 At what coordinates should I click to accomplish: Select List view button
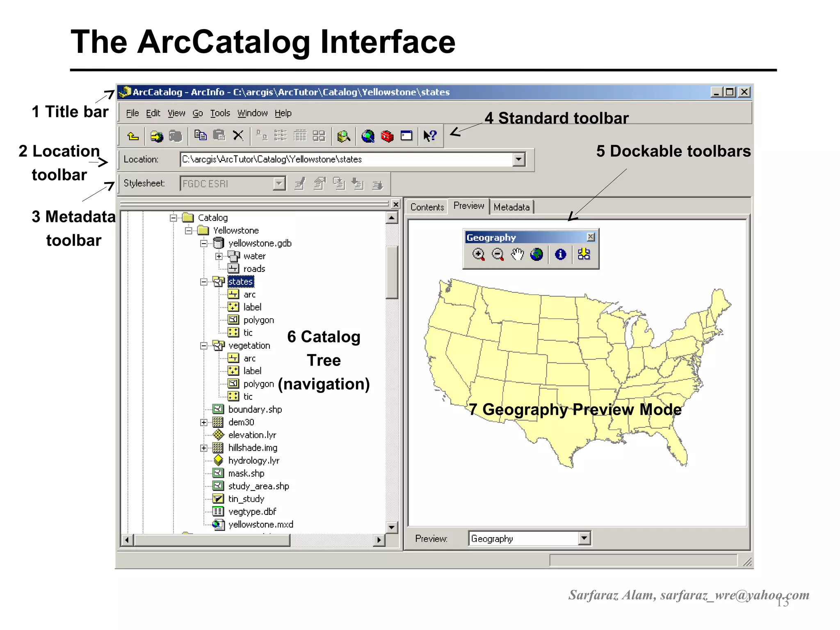(x=281, y=135)
